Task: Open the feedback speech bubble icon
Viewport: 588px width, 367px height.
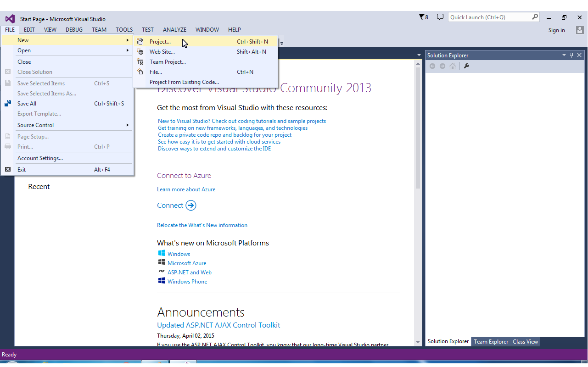Action: pos(440,17)
